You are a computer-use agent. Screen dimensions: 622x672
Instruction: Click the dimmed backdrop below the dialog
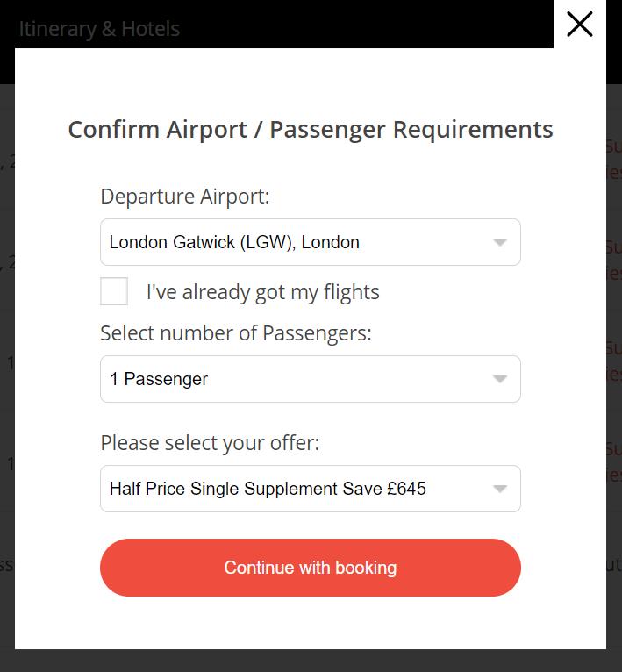tap(310, 661)
